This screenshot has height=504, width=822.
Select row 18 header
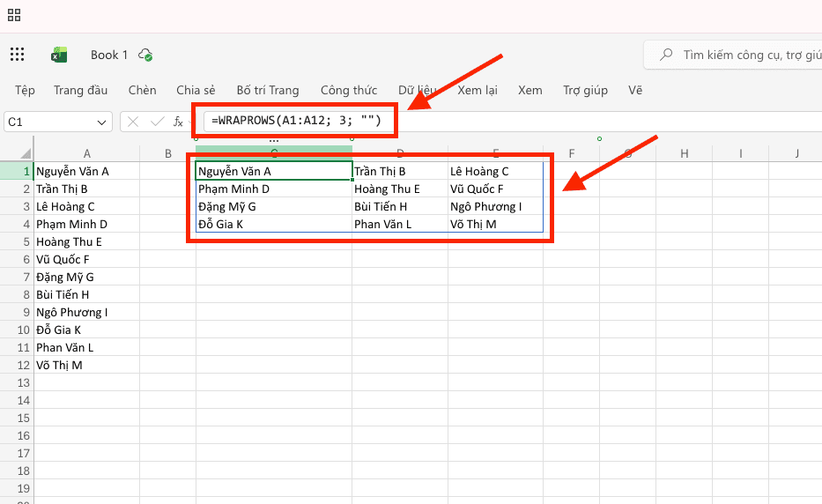tap(17, 471)
